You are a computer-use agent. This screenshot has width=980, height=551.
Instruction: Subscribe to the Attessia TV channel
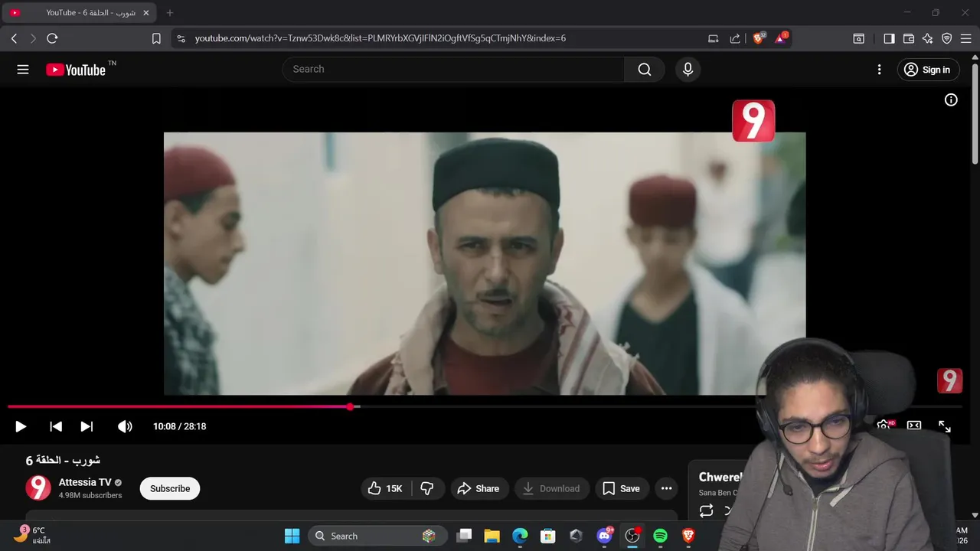pyautogui.click(x=170, y=488)
